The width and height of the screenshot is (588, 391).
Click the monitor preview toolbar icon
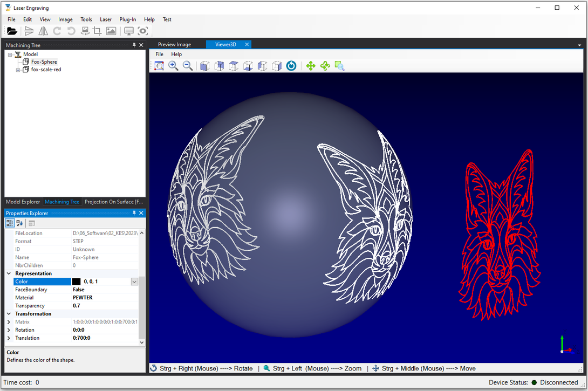click(129, 31)
